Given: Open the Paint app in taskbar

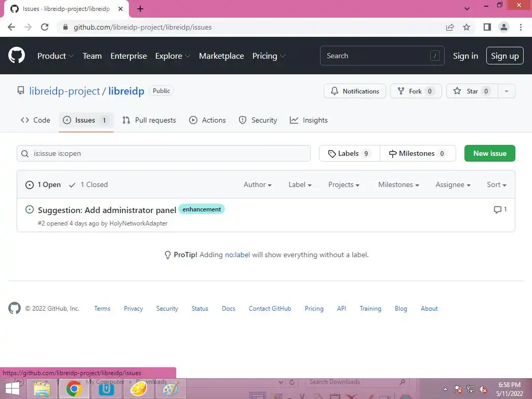Looking at the screenshot, I should click(170, 389).
